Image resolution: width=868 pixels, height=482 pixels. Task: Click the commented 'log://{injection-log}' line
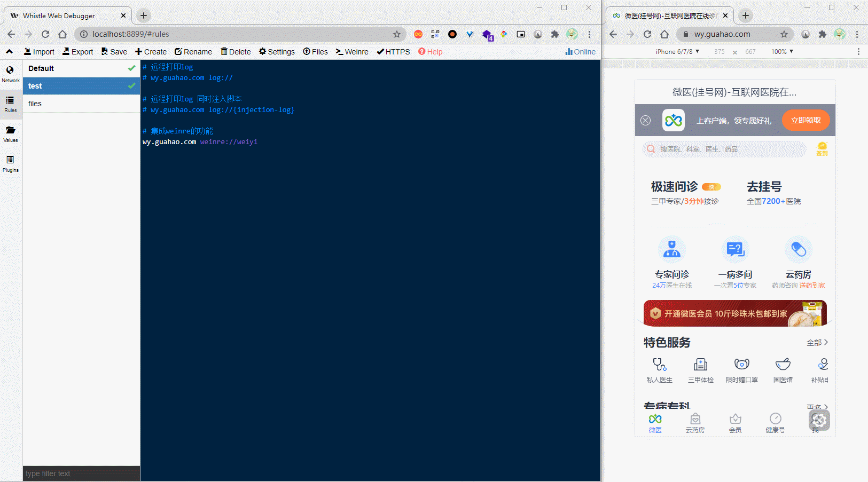[x=218, y=110]
